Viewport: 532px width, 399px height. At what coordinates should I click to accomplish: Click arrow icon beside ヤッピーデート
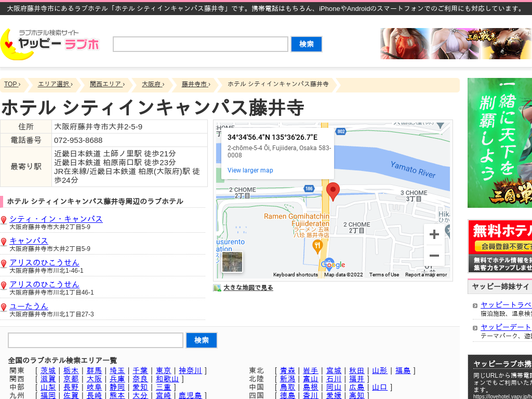click(x=475, y=328)
